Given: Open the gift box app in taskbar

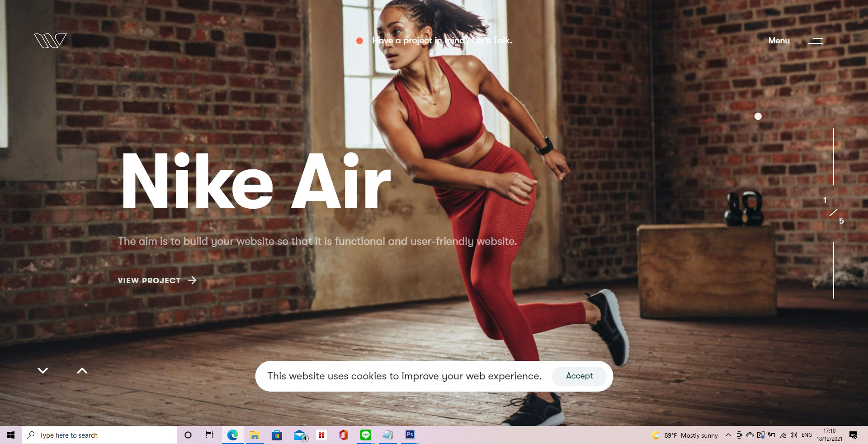Looking at the screenshot, I should pos(321,435).
